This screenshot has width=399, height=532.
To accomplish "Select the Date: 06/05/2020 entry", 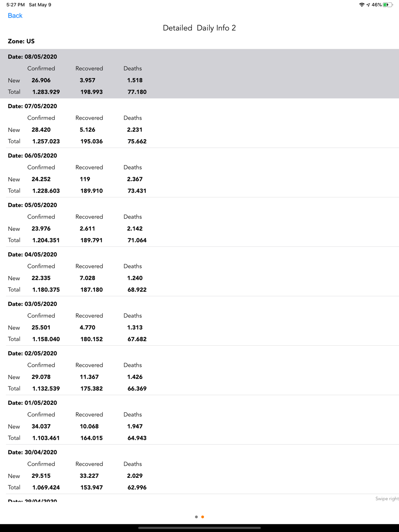I will click(x=32, y=156).
